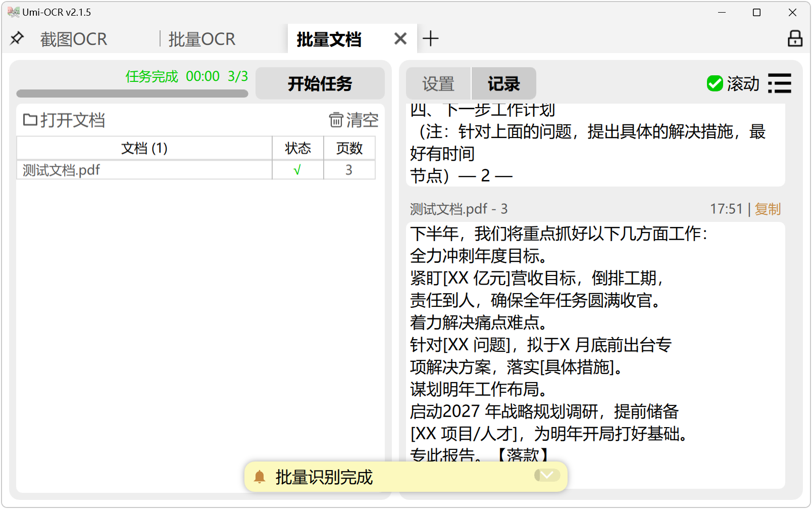Click the 文档 (1) column header
Image resolution: width=812 pixels, height=509 pixels.
pos(144,148)
